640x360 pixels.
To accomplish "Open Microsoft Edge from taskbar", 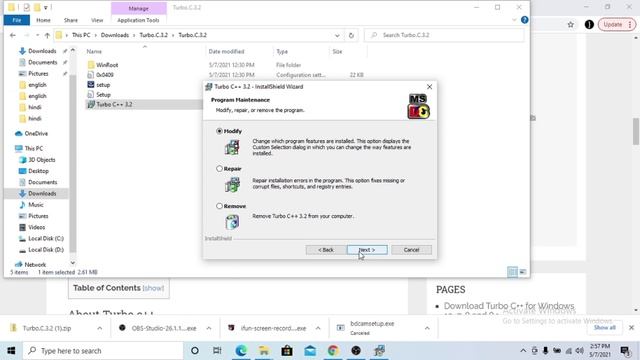I will tap(241, 351).
